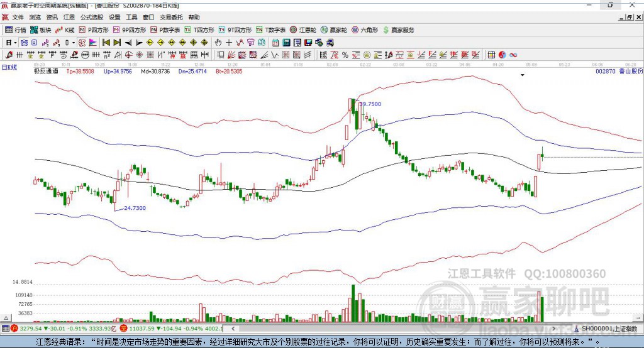Toggle the colored flag chart icon
The height and width of the screenshot is (348, 644).
tap(93, 43)
